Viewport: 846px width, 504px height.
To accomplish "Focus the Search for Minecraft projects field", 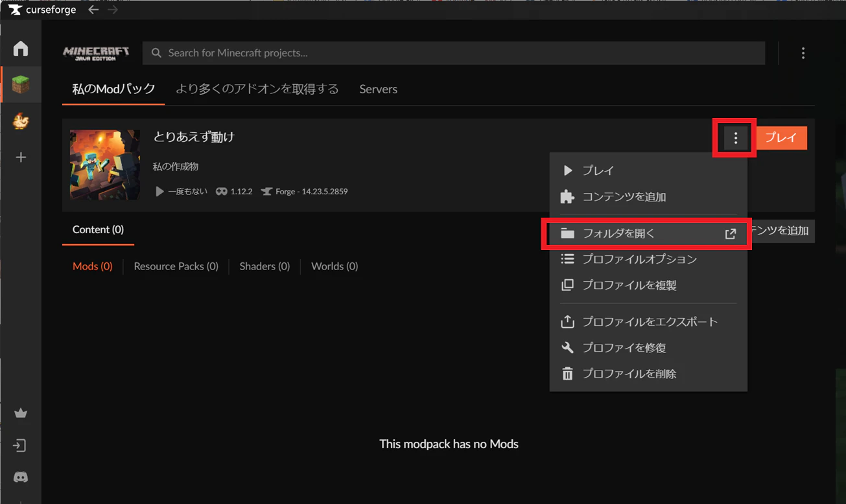I will [x=454, y=53].
